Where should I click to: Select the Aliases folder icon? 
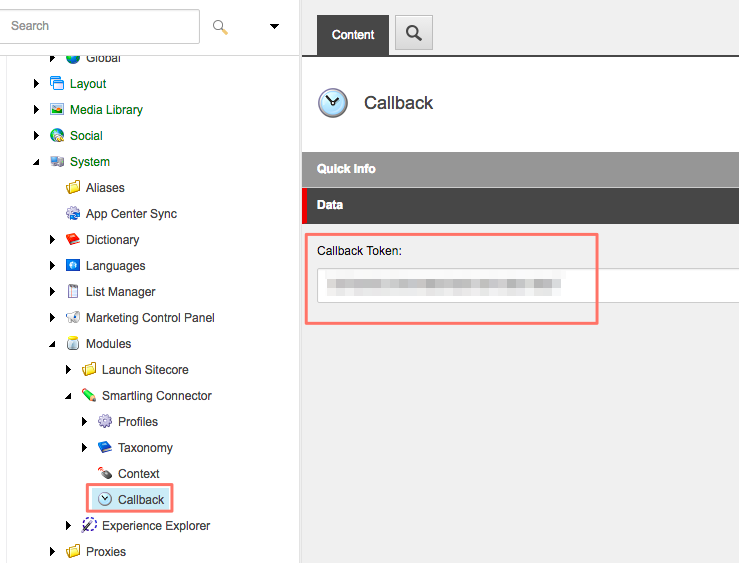click(x=73, y=188)
